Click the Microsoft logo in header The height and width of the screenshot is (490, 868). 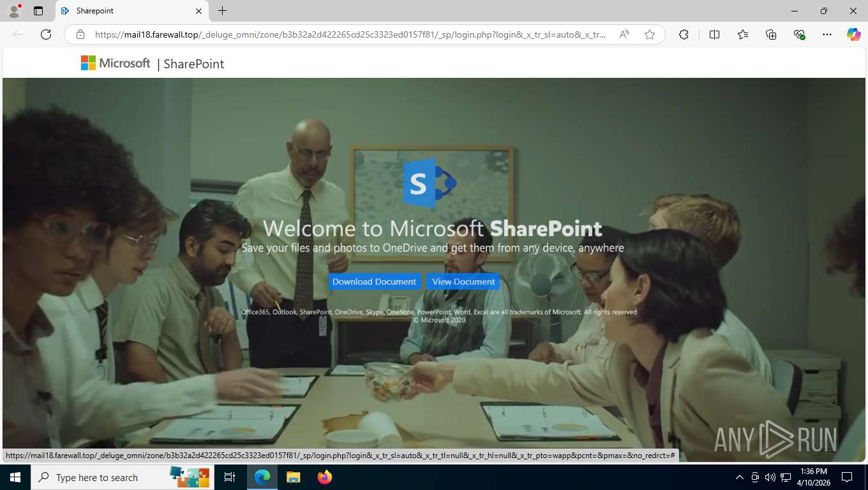pyautogui.click(x=116, y=63)
